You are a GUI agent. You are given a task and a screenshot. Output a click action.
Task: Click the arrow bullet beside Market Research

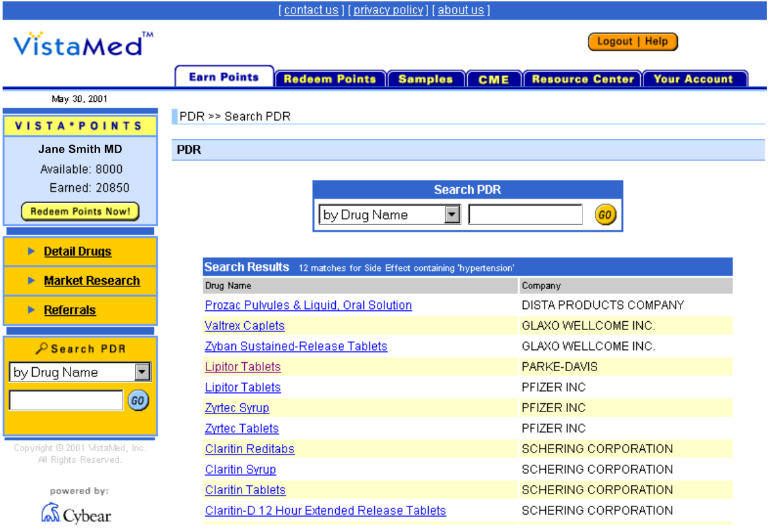[31, 281]
